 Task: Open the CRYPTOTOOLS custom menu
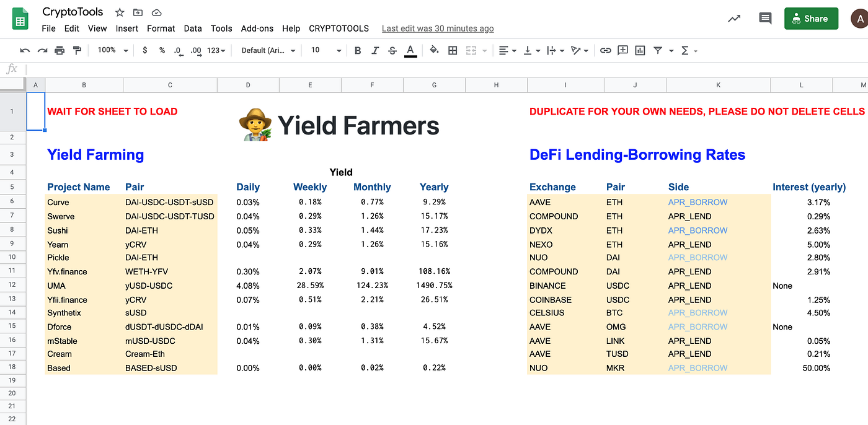[339, 28]
